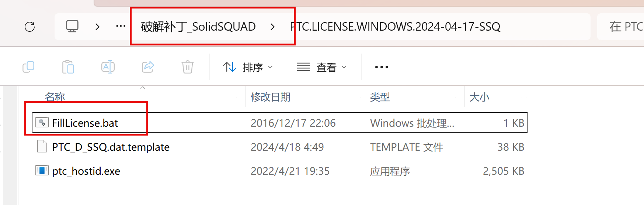644x205 pixels.
Task: Click the Paste clipboard icon
Action: click(68, 67)
